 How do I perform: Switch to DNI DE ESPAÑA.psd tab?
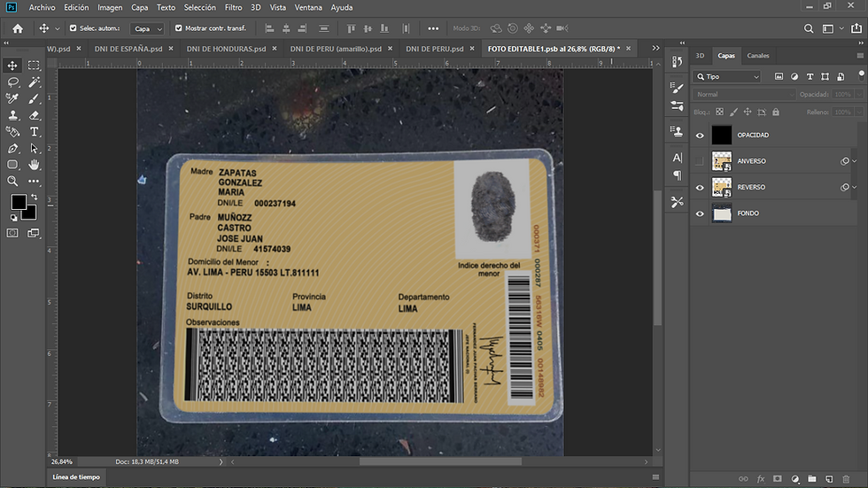[x=128, y=49]
